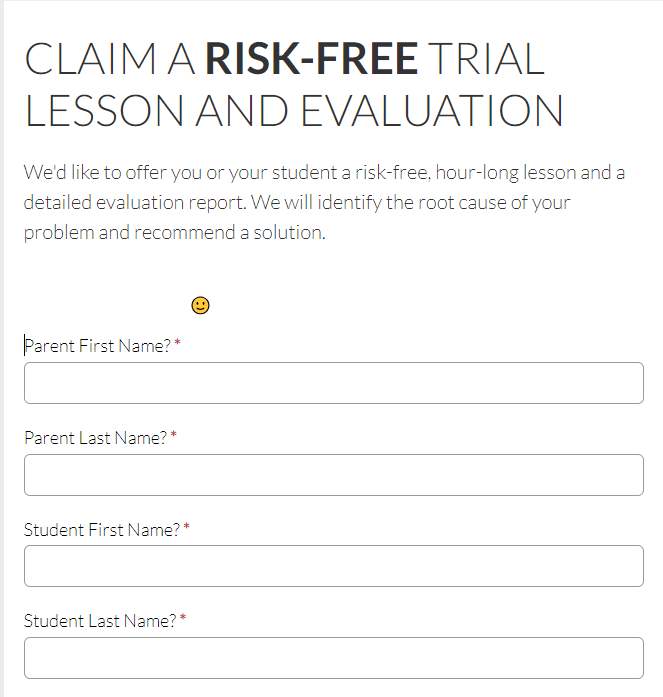The image size is (663, 697).
Task: Click "detailed evaluation report" in the paragraph
Action: tap(135, 203)
